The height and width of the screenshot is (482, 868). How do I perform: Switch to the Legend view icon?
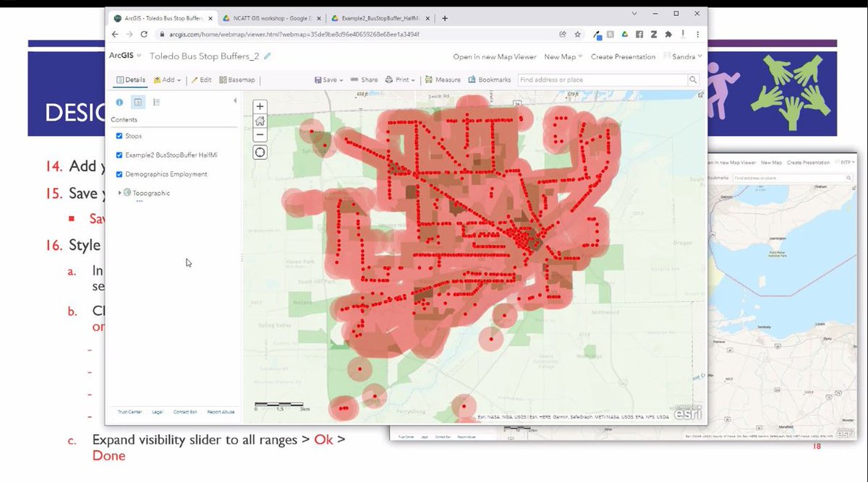click(156, 103)
